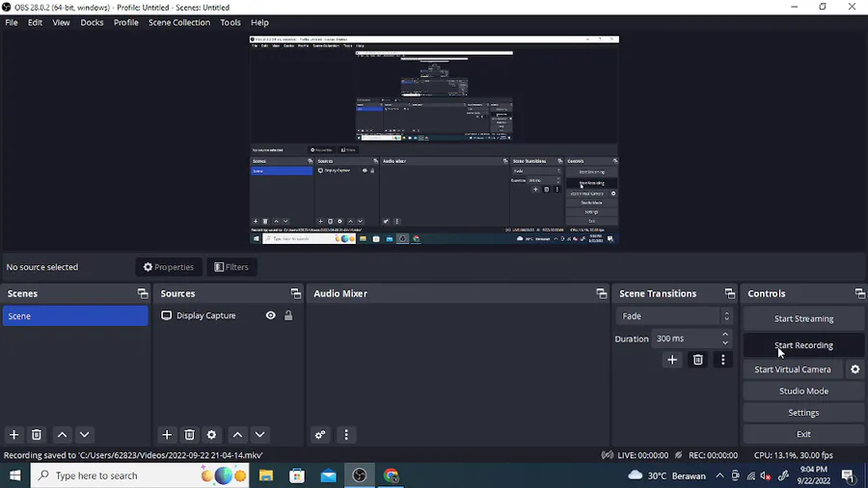868x488 pixels.
Task: Open the File menu
Action: pyautogui.click(x=12, y=23)
